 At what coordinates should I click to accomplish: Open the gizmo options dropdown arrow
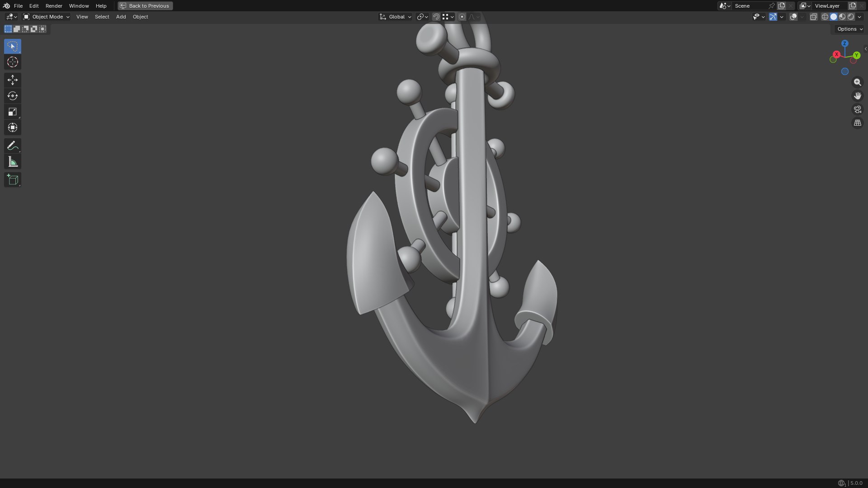782,17
